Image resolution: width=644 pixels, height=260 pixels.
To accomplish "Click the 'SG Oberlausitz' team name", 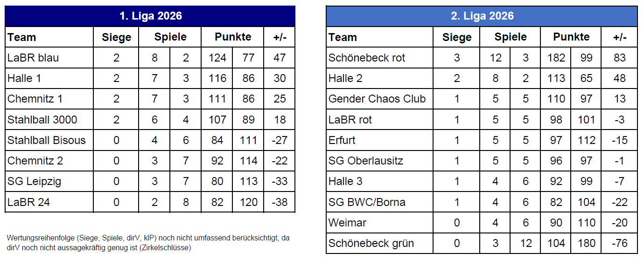I will point(366,161).
